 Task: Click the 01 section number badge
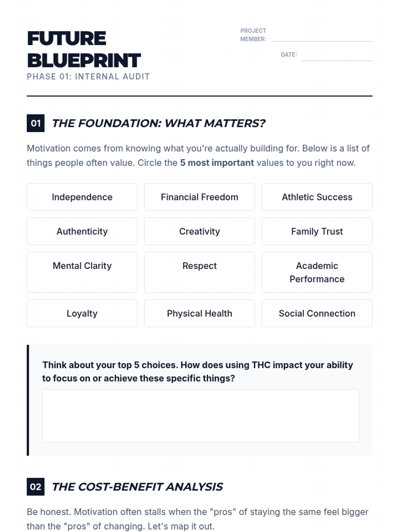tap(36, 123)
